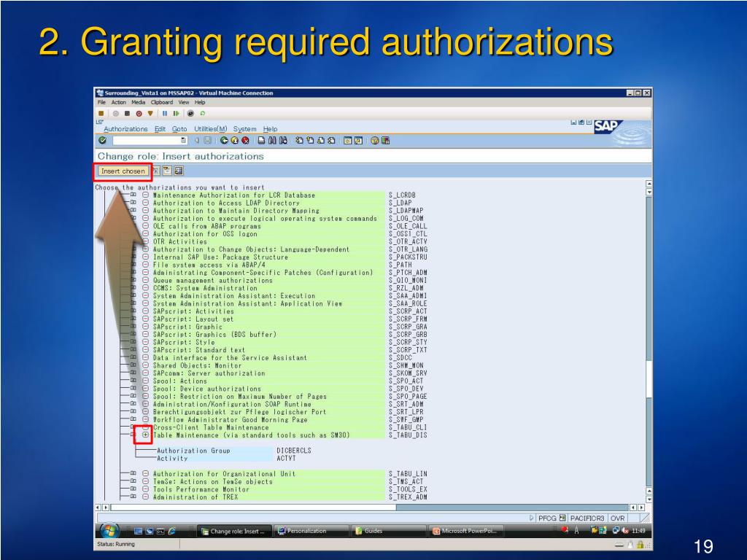Click expand-subtree icon next to Insert chosen
Image resolution: width=747 pixels, height=560 pixels.
click(156, 171)
